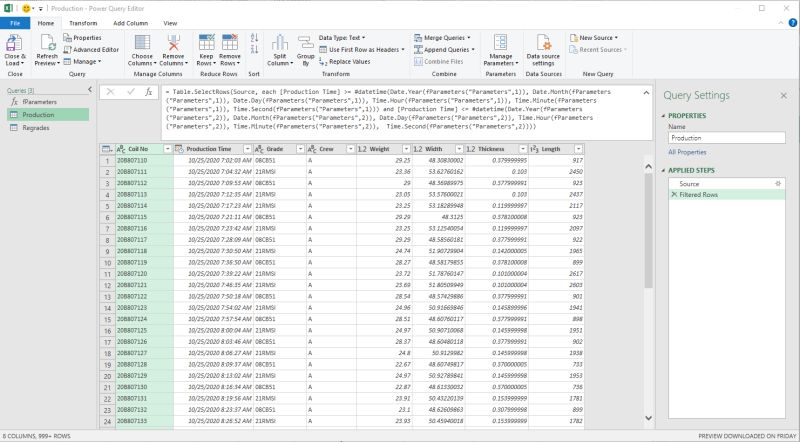
Task: Open Crew column filter dropdown
Action: coord(351,149)
